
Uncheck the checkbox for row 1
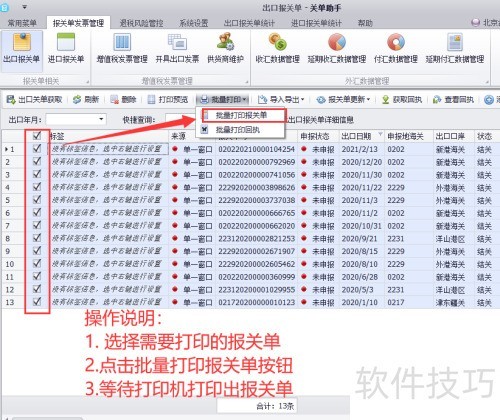coord(37,149)
